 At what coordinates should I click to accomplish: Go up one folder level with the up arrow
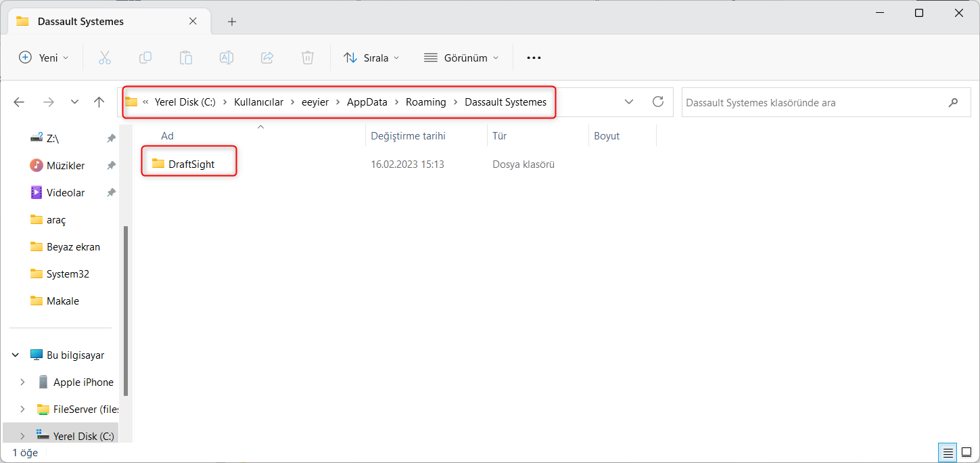click(99, 102)
